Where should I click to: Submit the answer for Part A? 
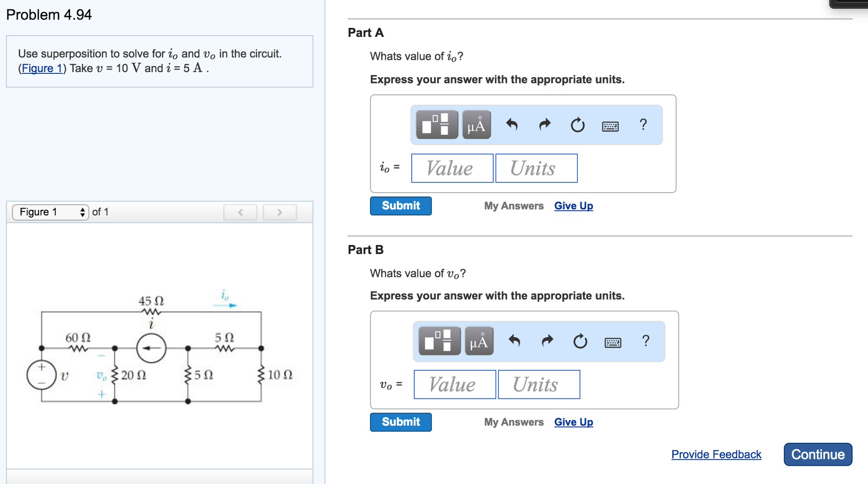tap(400, 206)
